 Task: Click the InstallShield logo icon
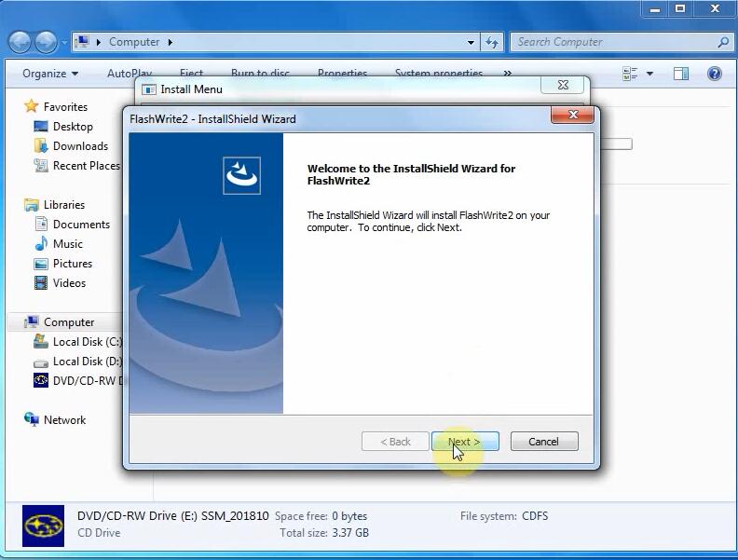click(241, 175)
